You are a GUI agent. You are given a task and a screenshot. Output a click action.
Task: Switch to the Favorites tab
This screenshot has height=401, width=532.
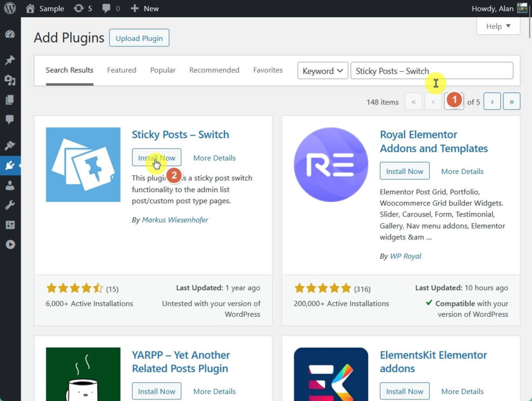(x=268, y=70)
